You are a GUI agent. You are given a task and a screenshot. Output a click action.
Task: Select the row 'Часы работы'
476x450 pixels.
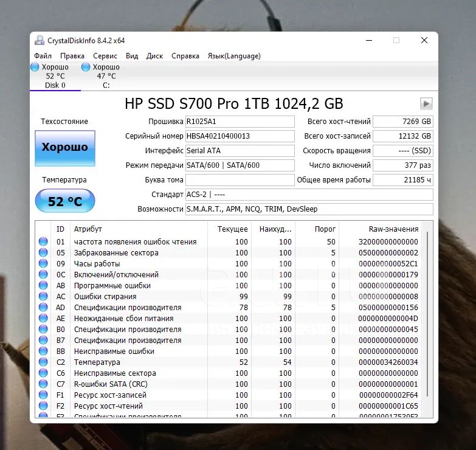click(229, 263)
